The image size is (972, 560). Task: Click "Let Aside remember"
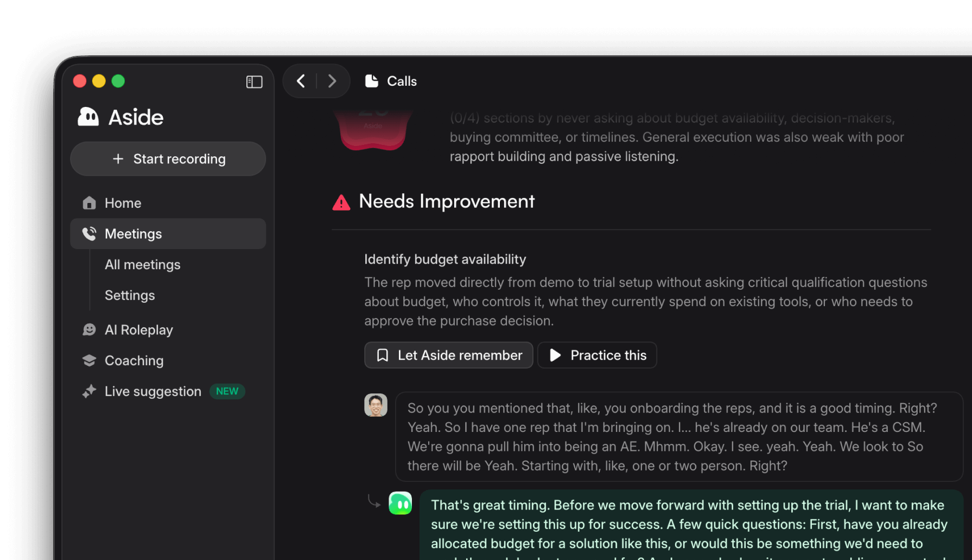(x=448, y=355)
